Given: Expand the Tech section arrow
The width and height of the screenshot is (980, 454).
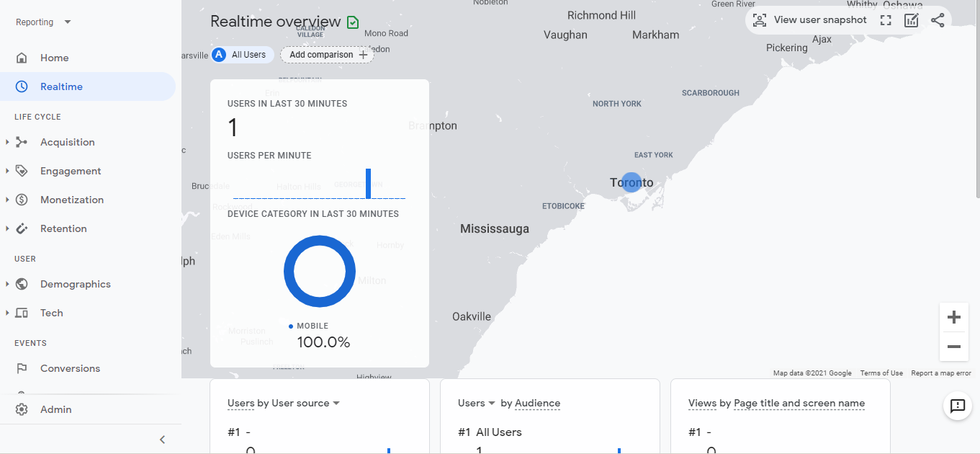Looking at the screenshot, I should tap(7, 313).
